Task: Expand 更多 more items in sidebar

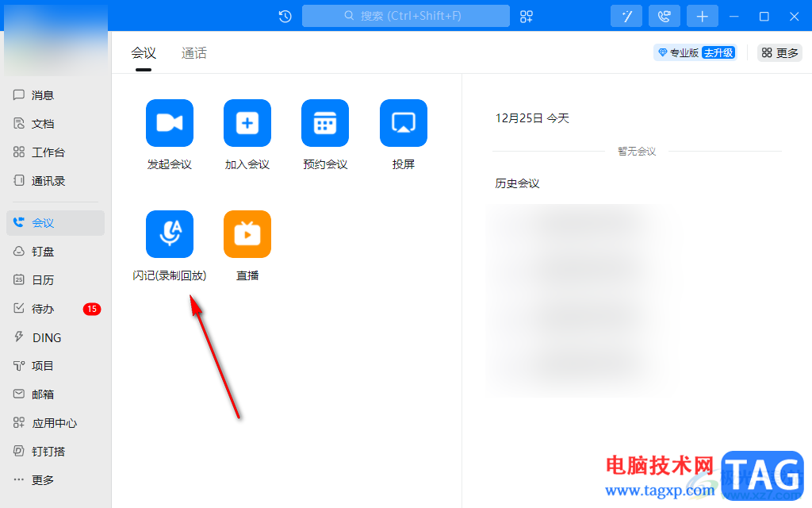Action: tap(56, 480)
